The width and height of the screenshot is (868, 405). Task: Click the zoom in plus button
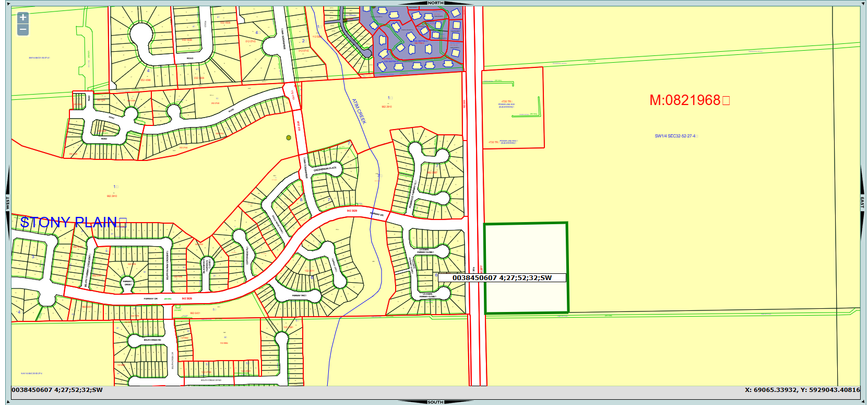pos(23,17)
